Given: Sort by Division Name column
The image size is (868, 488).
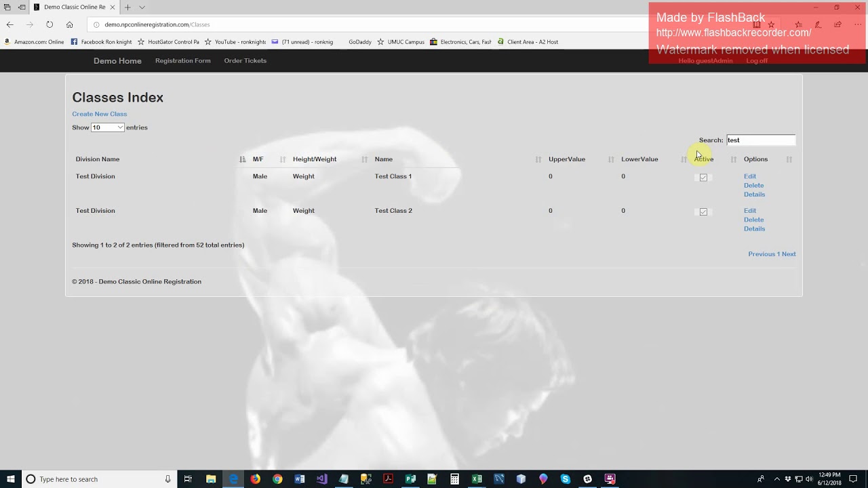Looking at the screenshot, I should [x=160, y=159].
